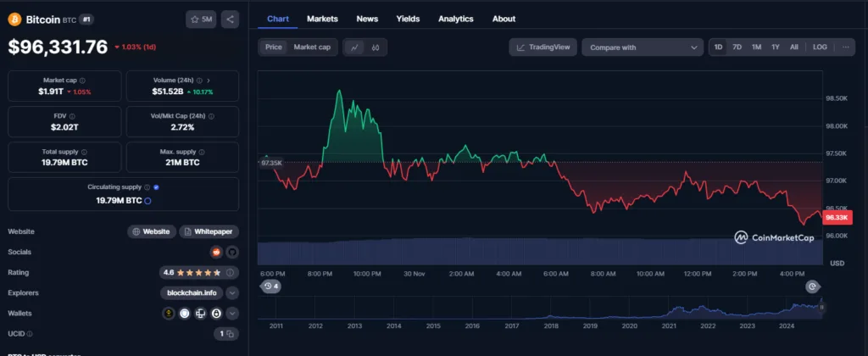868x356 pixels.
Task: Click the Rating info icon
Action: click(x=231, y=272)
